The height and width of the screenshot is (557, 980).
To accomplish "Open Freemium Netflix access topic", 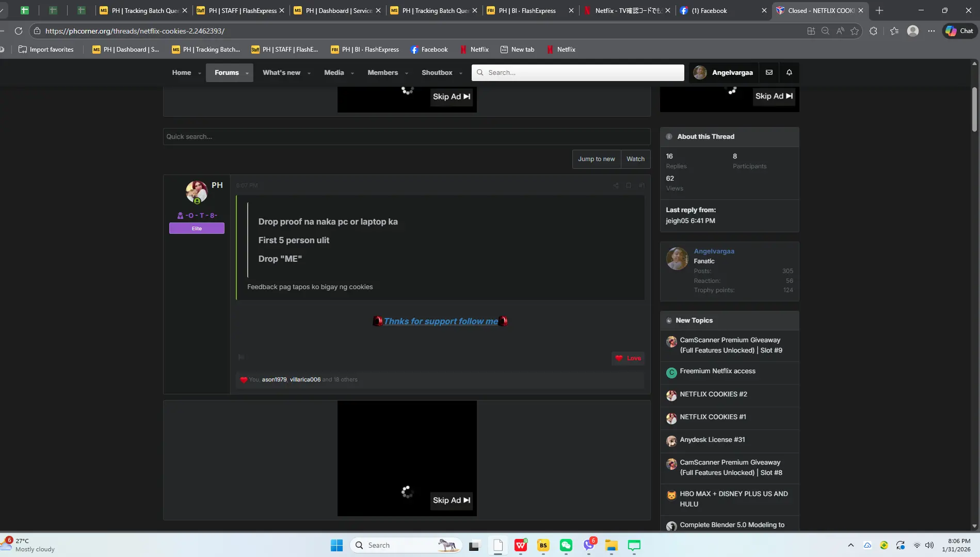I will [717, 371].
